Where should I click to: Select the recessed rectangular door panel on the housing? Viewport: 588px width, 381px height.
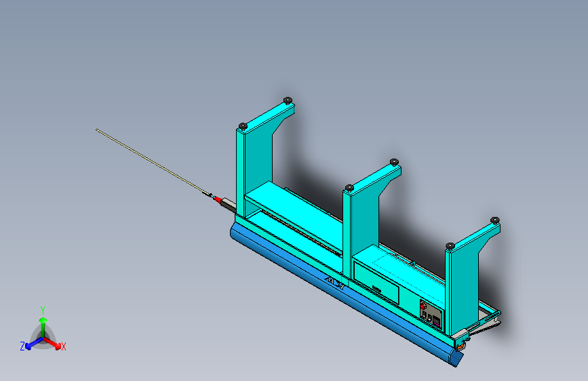click(376, 281)
